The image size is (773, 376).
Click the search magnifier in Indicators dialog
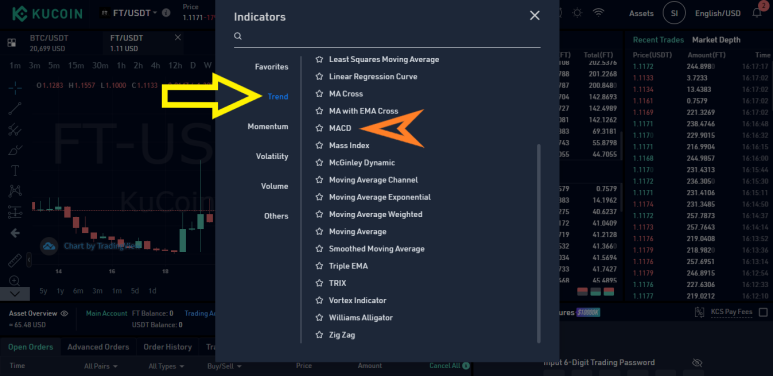click(238, 36)
